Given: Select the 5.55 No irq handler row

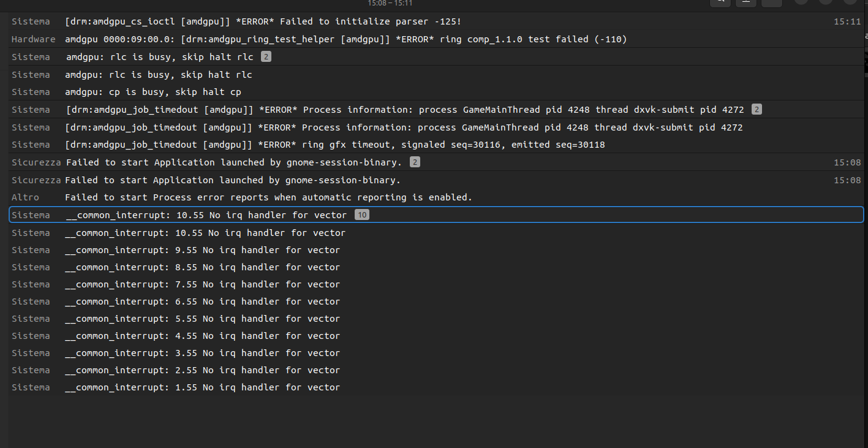Looking at the screenshot, I should coord(202,319).
